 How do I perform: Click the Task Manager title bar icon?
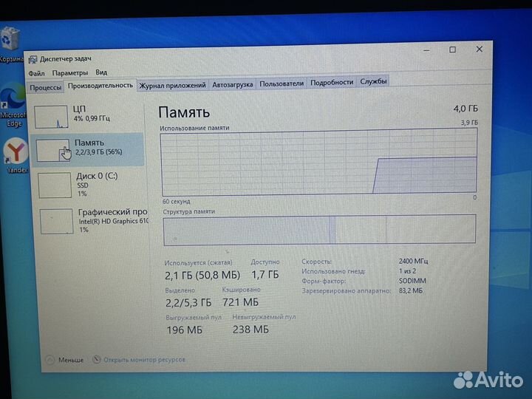[x=33, y=60]
